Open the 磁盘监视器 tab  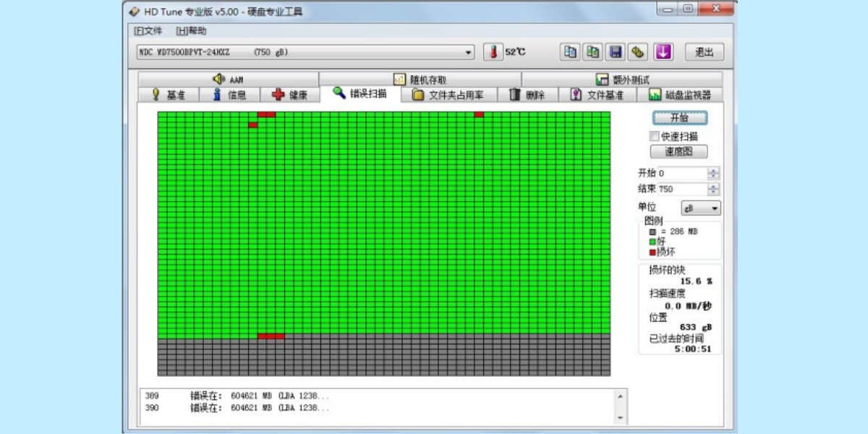[680, 95]
